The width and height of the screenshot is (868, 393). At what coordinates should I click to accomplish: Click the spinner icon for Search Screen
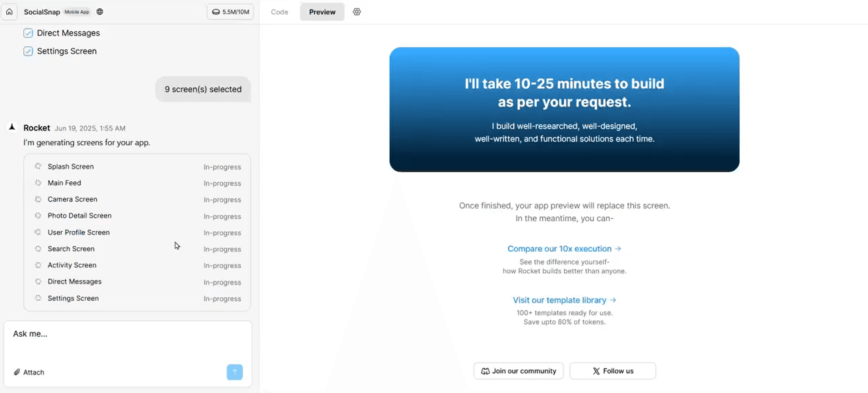(x=38, y=249)
